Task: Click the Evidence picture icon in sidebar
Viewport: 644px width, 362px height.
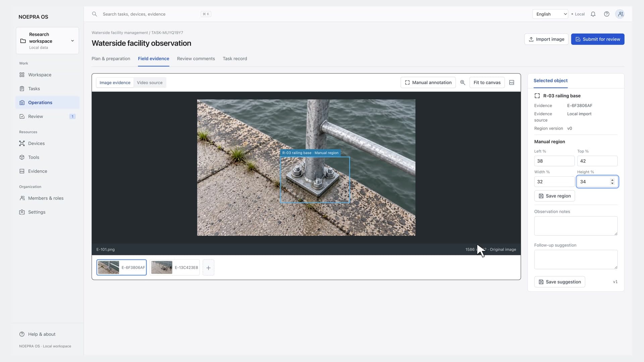Action: [22, 171]
